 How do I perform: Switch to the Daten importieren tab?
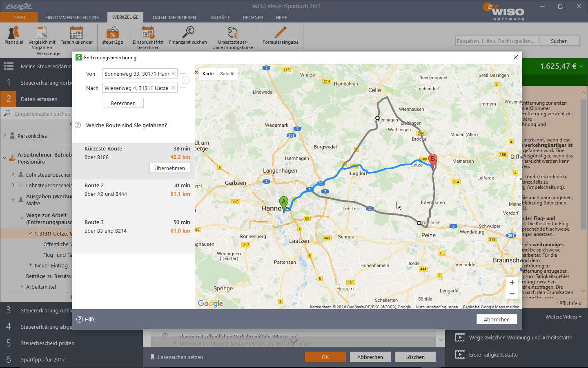point(174,18)
